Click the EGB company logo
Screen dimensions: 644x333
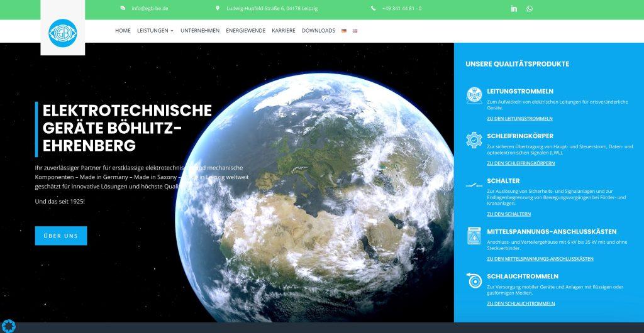tap(62, 33)
